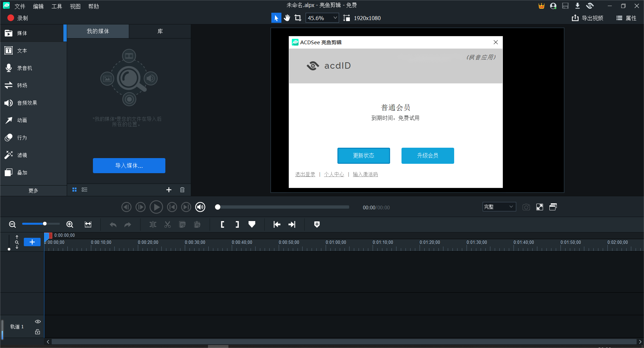Click the 输入激活码 link
The height and width of the screenshot is (348, 644).
tap(365, 174)
